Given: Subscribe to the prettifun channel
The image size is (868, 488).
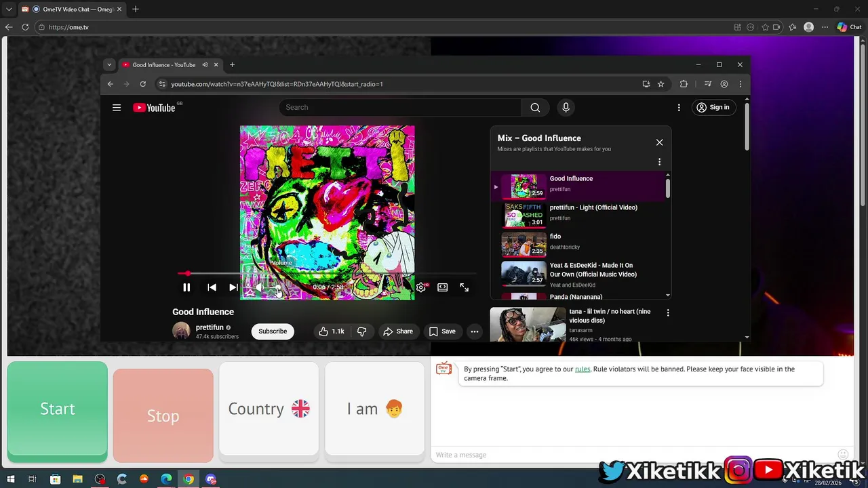Looking at the screenshot, I should tap(273, 331).
